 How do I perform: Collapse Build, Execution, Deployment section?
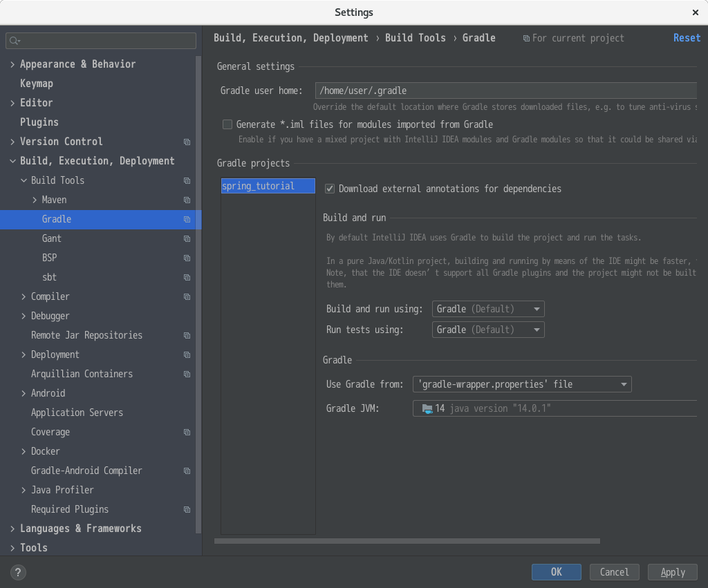[x=12, y=161]
